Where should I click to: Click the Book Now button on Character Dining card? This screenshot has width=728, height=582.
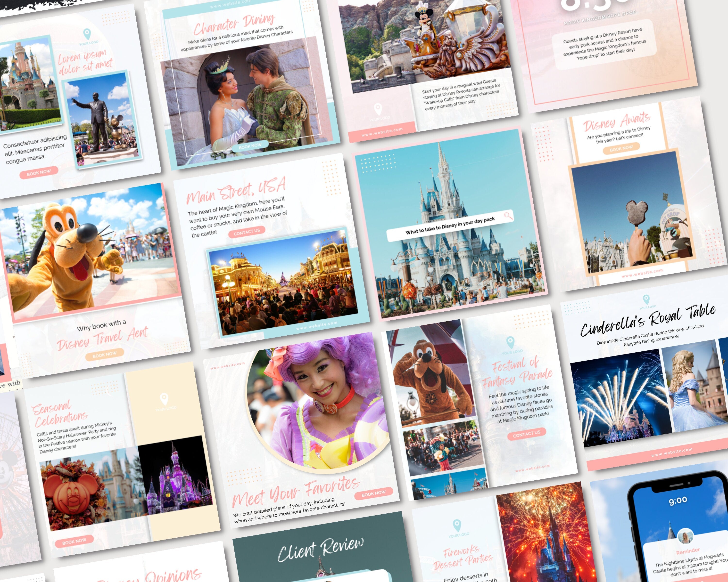coord(250,146)
